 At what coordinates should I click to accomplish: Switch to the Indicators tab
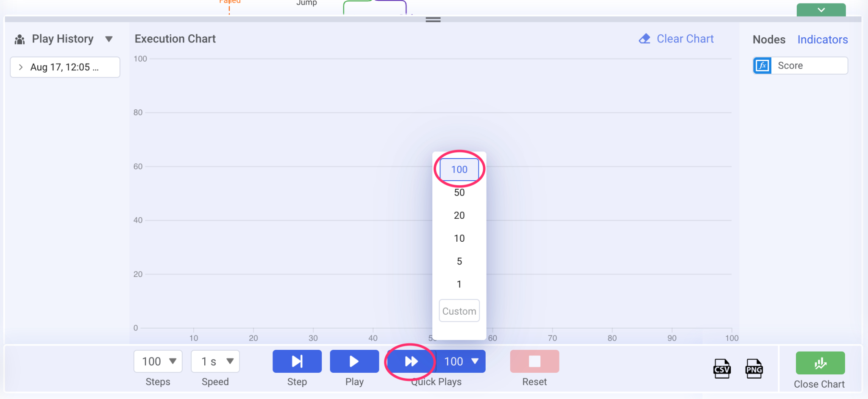[822, 39]
